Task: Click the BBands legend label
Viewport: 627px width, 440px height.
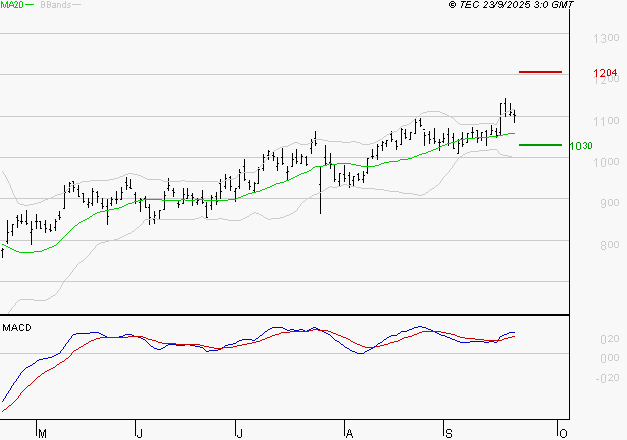Action: pos(53,5)
